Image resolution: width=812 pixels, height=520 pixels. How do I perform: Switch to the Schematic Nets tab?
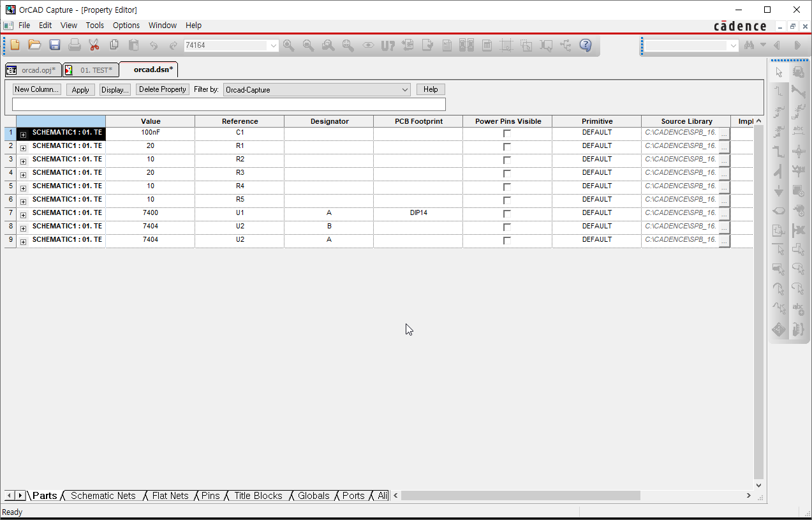(103, 496)
